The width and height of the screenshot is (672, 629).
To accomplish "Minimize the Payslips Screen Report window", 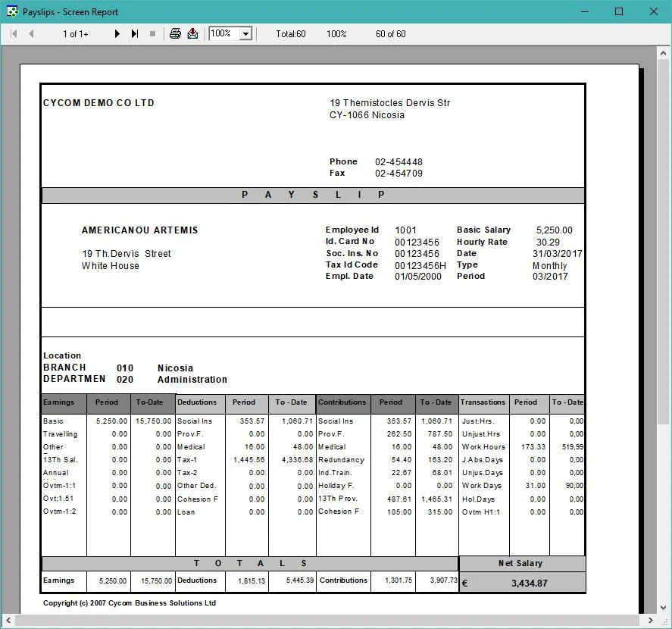I will click(585, 11).
